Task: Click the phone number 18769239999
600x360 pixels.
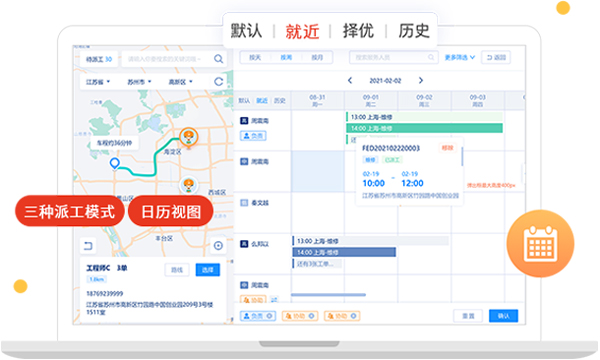Action: (x=104, y=293)
